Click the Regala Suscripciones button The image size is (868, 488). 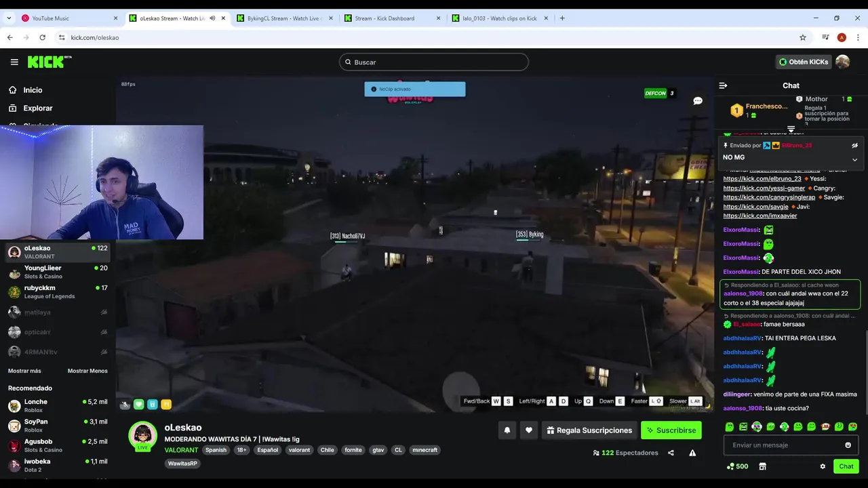tap(589, 430)
